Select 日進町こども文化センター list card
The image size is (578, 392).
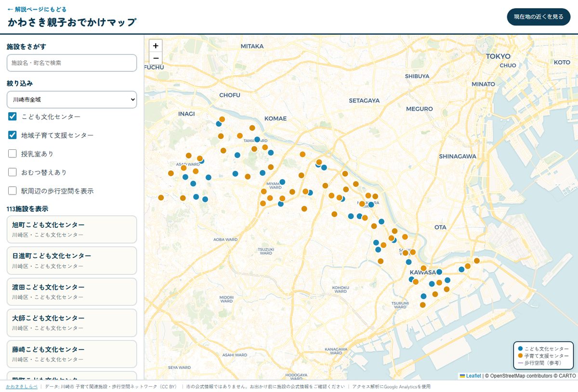(x=72, y=261)
